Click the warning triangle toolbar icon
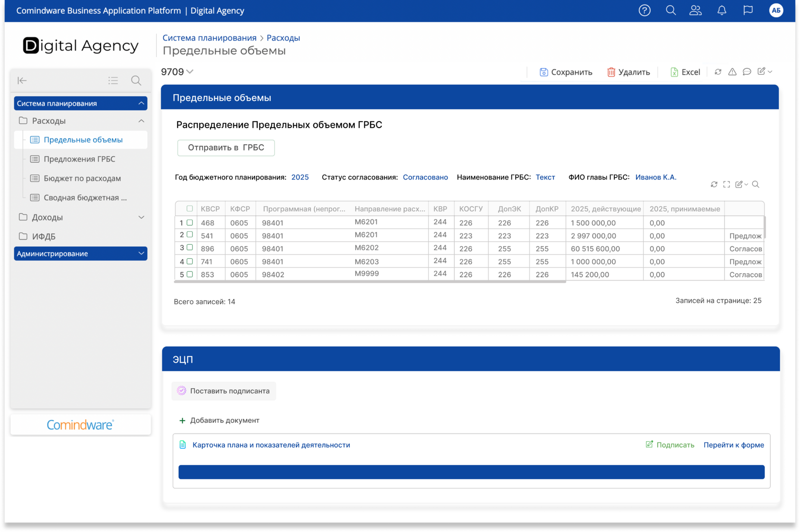Viewport: 800px width, 532px height. (x=732, y=71)
